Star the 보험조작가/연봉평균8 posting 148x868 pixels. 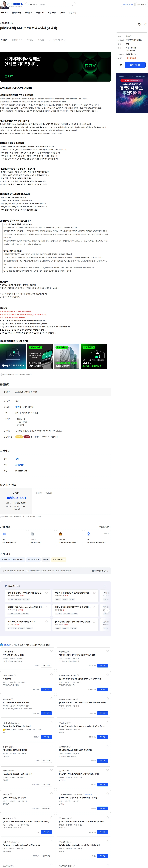tap(94, 593)
